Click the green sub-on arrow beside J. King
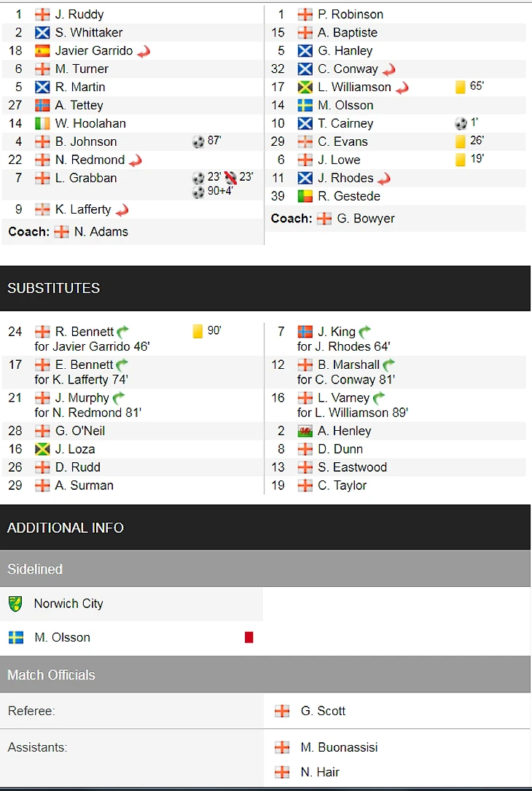 (365, 332)
